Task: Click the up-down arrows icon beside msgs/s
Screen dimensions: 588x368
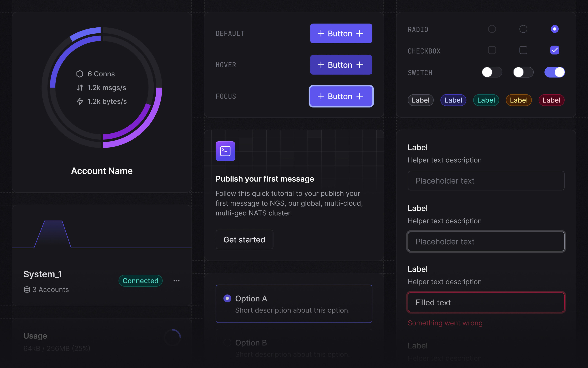Action: 80,88
